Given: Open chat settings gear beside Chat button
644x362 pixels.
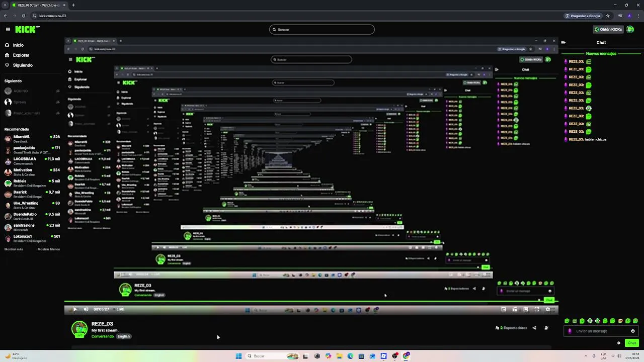Looking at the screenshot, I should coord(619,343).
